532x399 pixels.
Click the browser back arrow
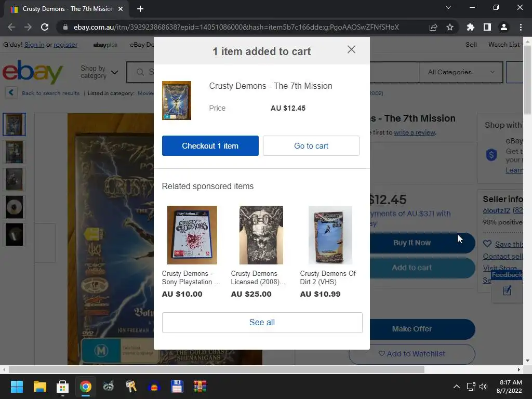pos(11,27)
